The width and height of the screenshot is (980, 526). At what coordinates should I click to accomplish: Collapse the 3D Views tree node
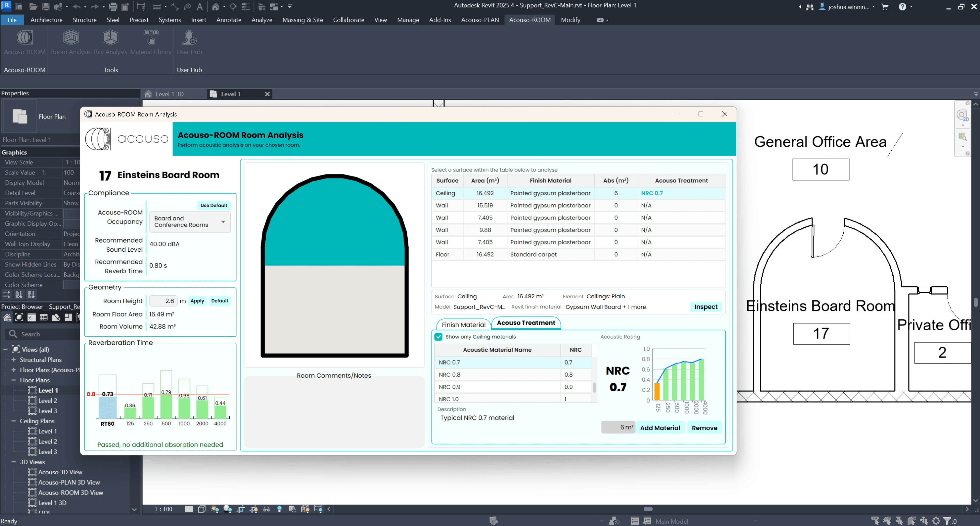click(14, 462)
